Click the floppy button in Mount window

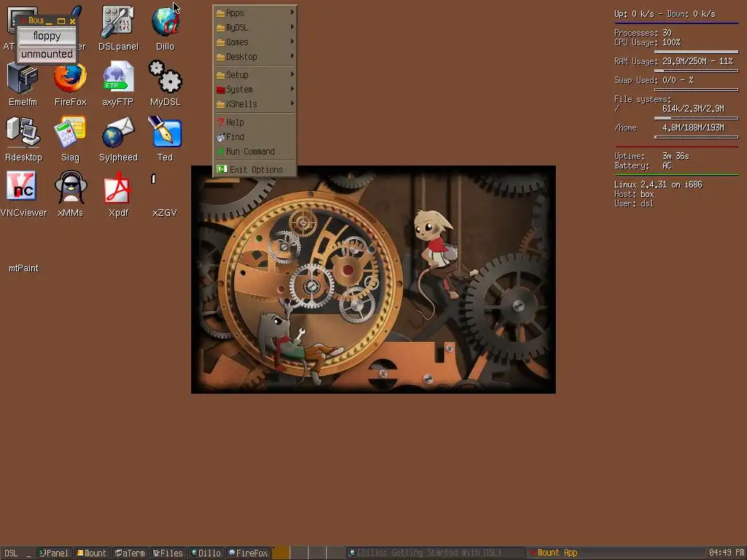(47, 36)
